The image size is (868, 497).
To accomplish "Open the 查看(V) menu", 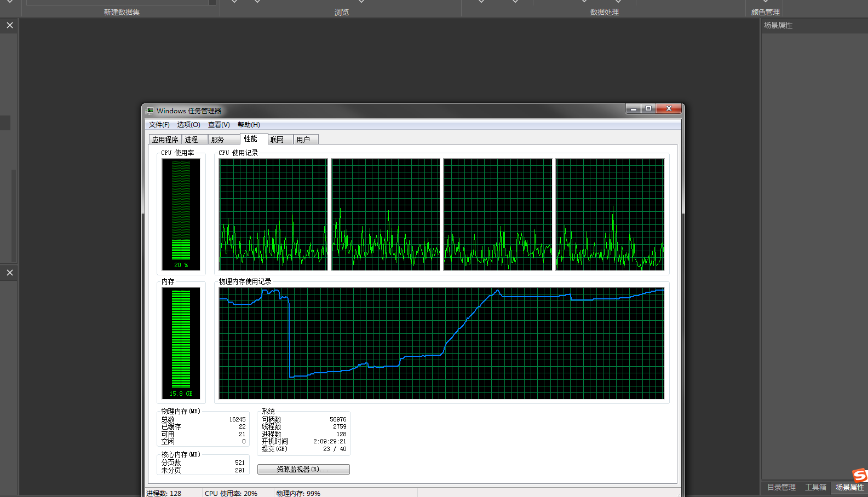I will (219, 125).
